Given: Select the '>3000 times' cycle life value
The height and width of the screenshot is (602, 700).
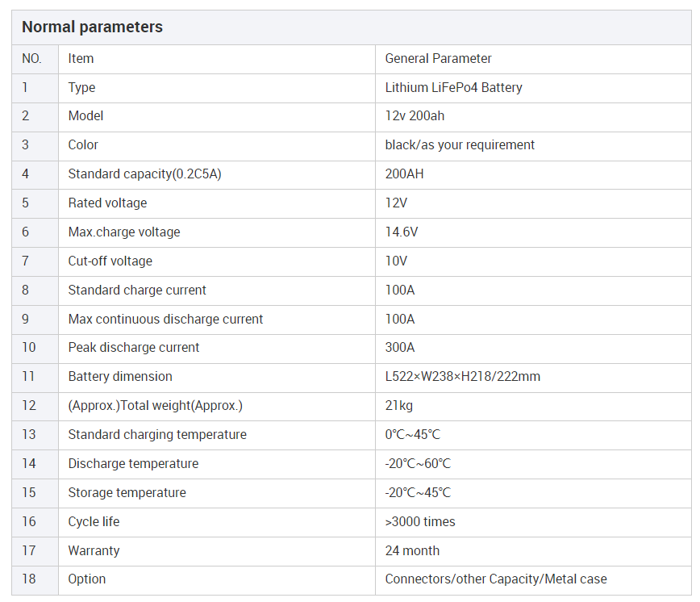Looking at the screenshot, I should point(420,521).
